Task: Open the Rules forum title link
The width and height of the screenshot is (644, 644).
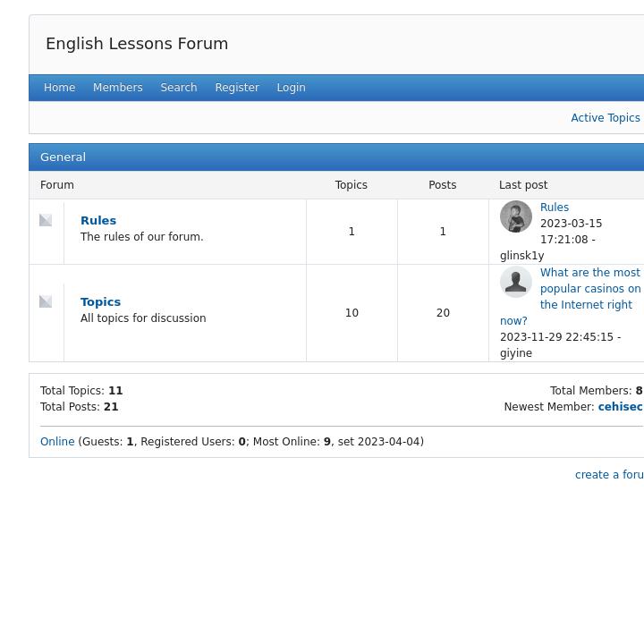Action: click(x=98, y=220)
